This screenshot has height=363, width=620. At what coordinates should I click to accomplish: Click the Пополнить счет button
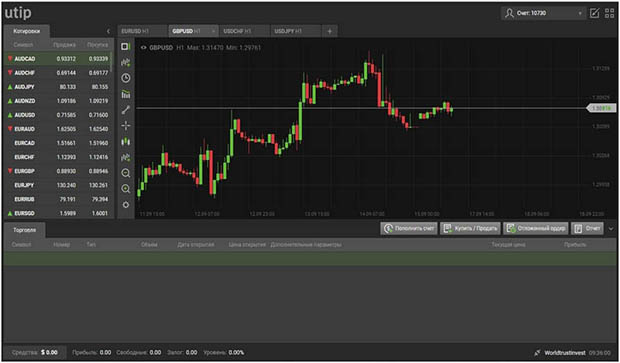click(409, 229)
